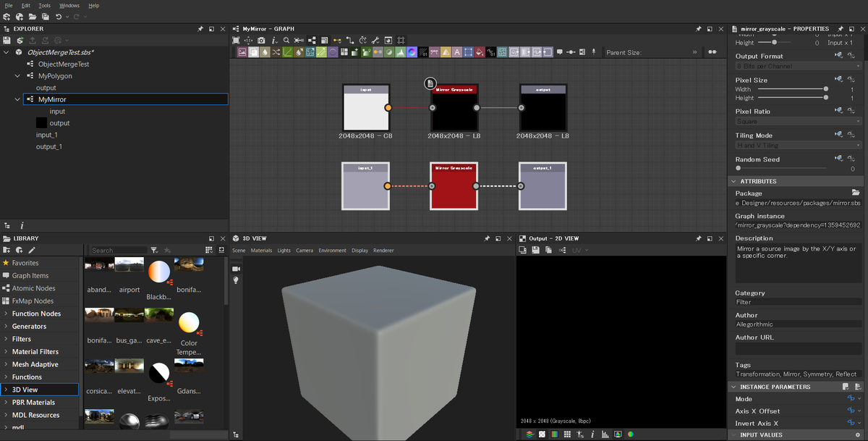
Task: Open the folder icon in main toolbar
Action: coord(32,17)
